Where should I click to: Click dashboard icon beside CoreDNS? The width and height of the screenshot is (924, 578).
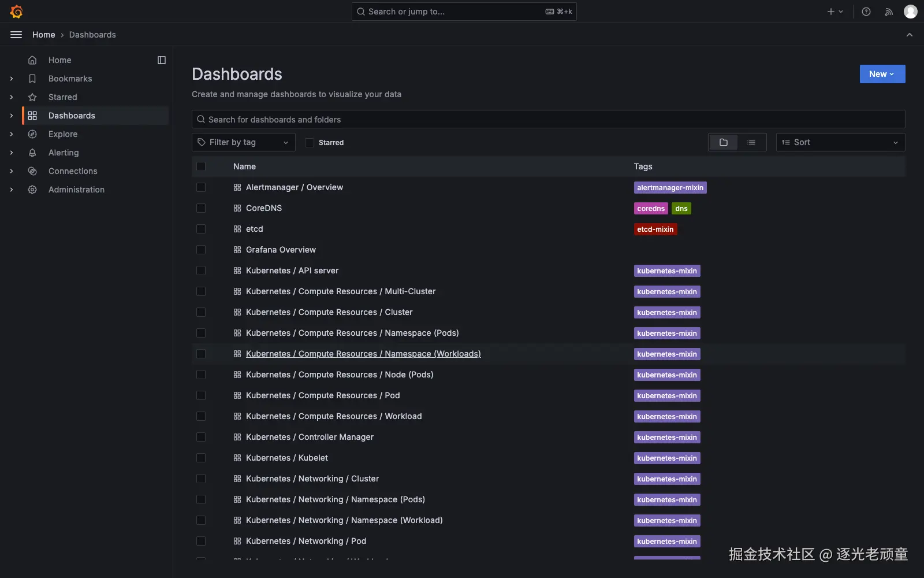tap(237, 208)
